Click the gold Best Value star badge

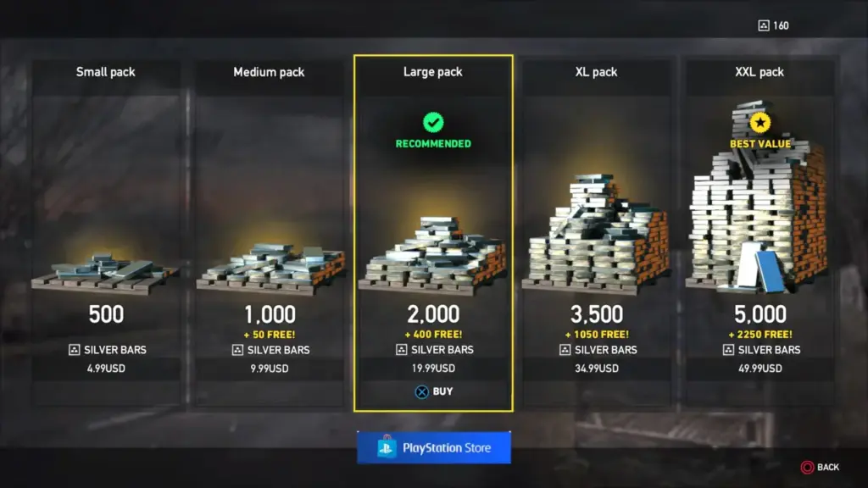tap(760, 122)
